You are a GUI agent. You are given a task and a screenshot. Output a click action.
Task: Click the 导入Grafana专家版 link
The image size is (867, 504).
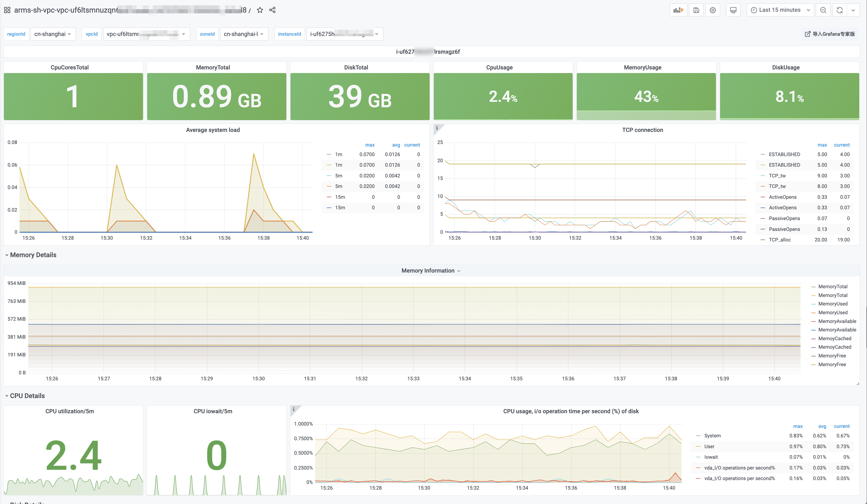point(830,34)
